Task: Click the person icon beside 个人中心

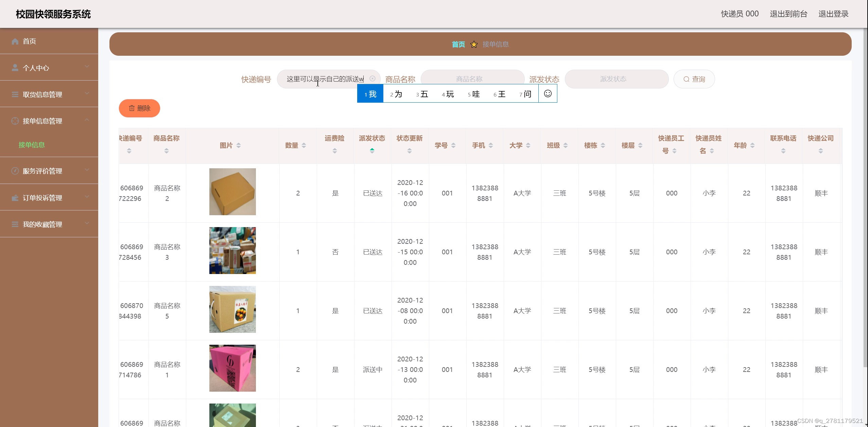Action: click(x=15, y=68)
